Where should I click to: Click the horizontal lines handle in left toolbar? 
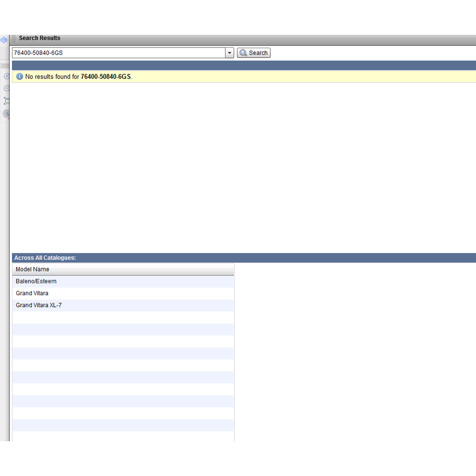click(x=5, y=66)
